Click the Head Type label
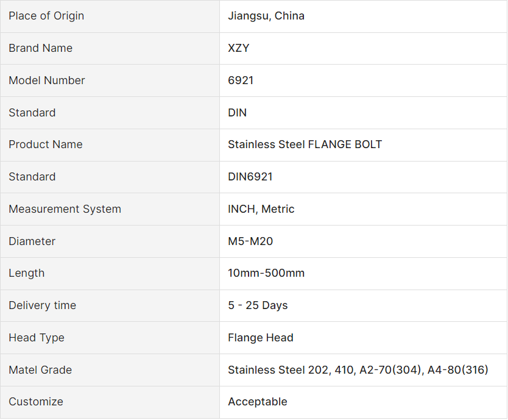Viewport: 508px width, 420px height. (x=37, y=338)
